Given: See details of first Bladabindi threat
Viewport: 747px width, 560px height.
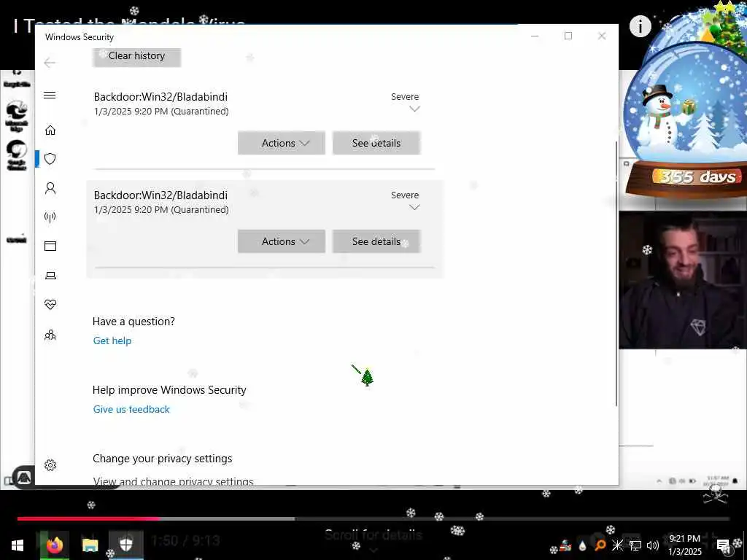Looking at the screenshot, I should tap(376, 143).
